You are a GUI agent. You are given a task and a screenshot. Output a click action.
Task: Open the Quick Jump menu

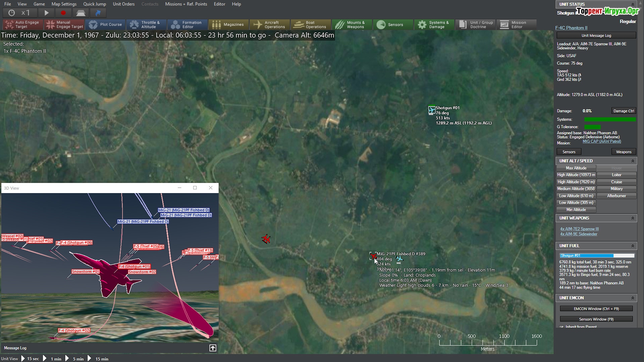pyautogui.click(x=94, y=4)
